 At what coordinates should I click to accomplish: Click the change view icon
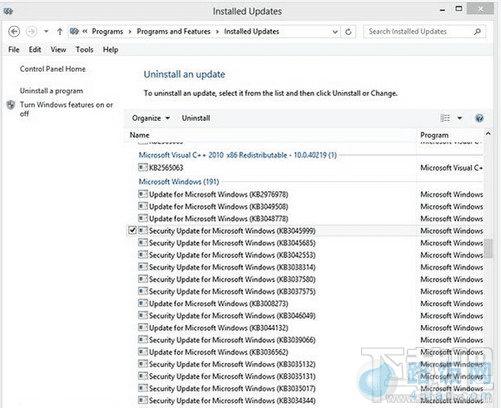pos(445,118)
